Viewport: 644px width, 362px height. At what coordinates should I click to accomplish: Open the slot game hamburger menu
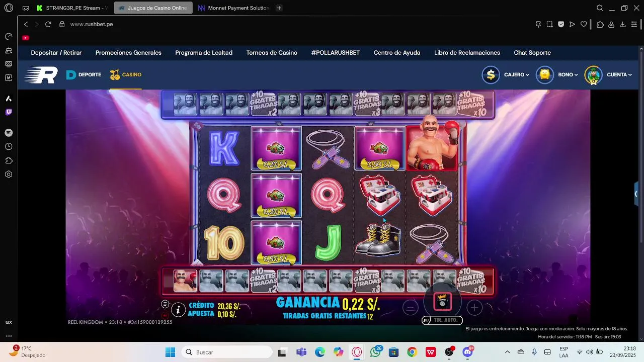click(165, 304)
